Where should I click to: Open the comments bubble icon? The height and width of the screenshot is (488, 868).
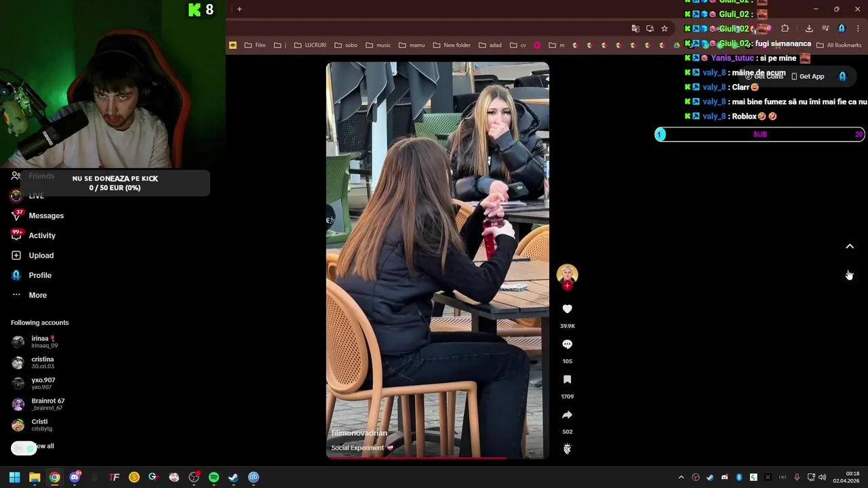567,344
